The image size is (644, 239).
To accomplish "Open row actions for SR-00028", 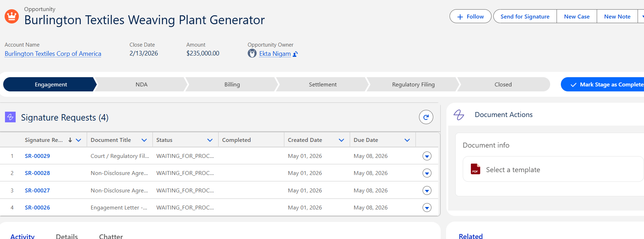I will click(427, 173).
